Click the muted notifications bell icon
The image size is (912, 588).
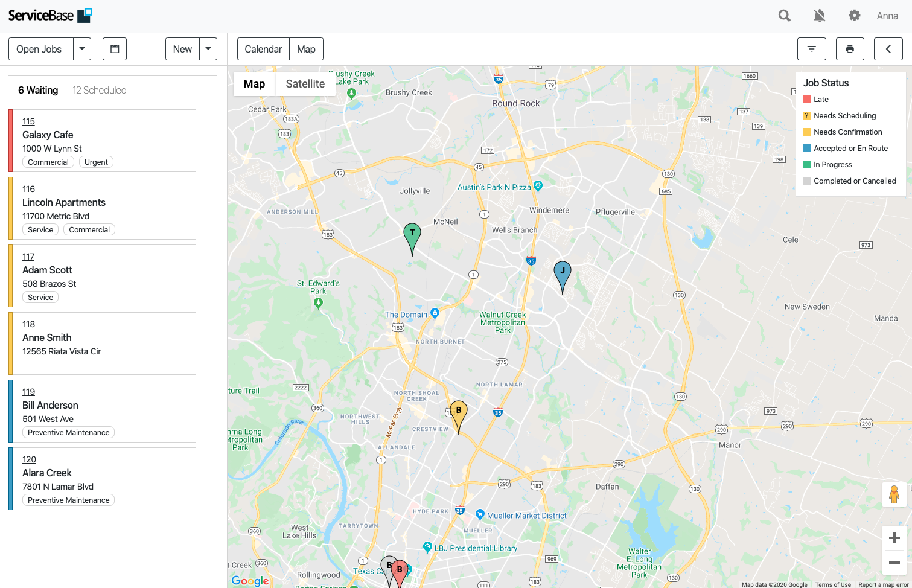pyautogui.click(x=819, y=15)
